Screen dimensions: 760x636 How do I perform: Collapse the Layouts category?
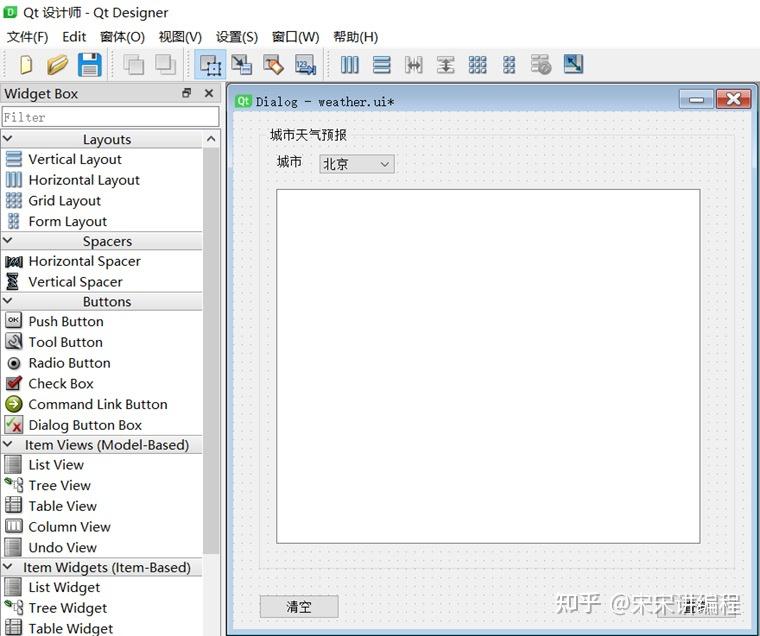tap(8, 139)
